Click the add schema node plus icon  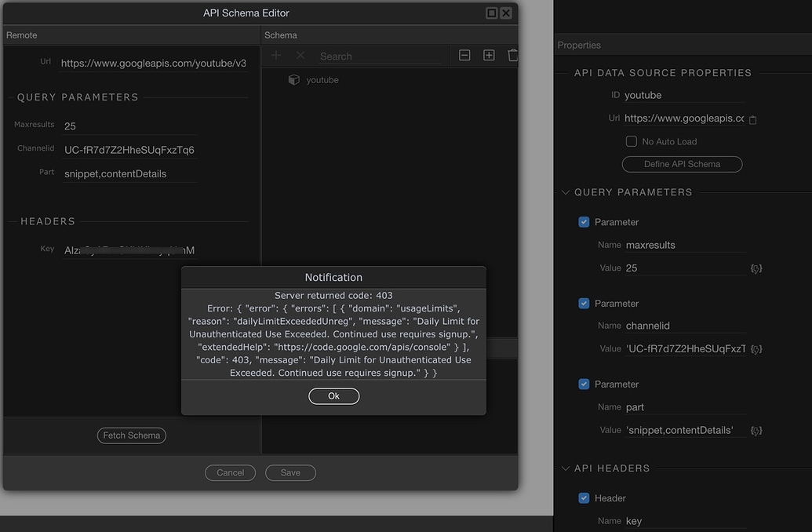(x=275, y=55)
